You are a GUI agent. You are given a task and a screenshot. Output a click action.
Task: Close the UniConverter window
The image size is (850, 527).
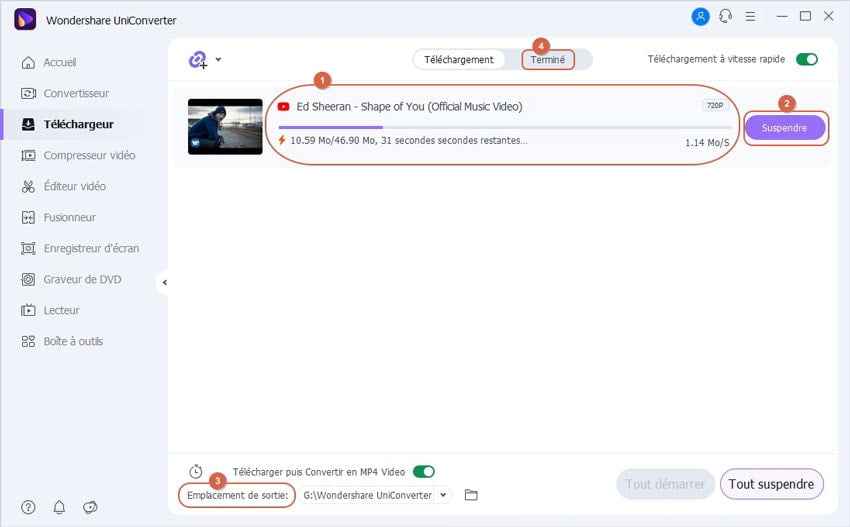point(828,16)
